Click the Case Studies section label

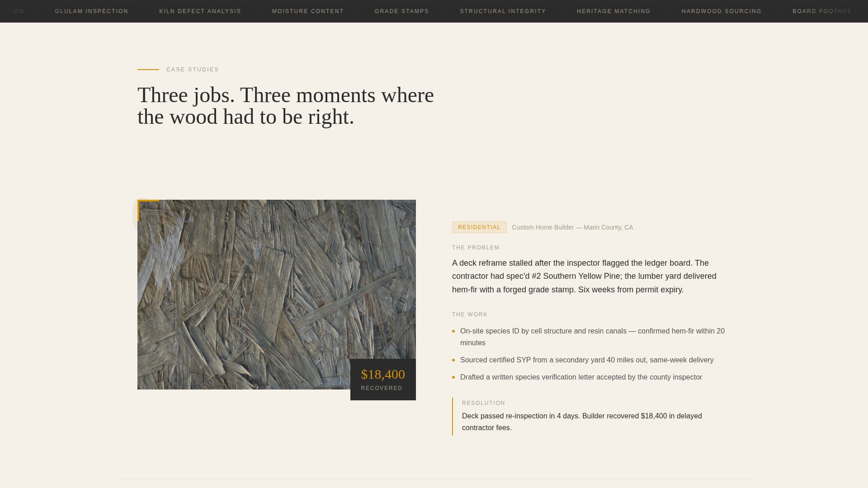click(x=192, y=70)
